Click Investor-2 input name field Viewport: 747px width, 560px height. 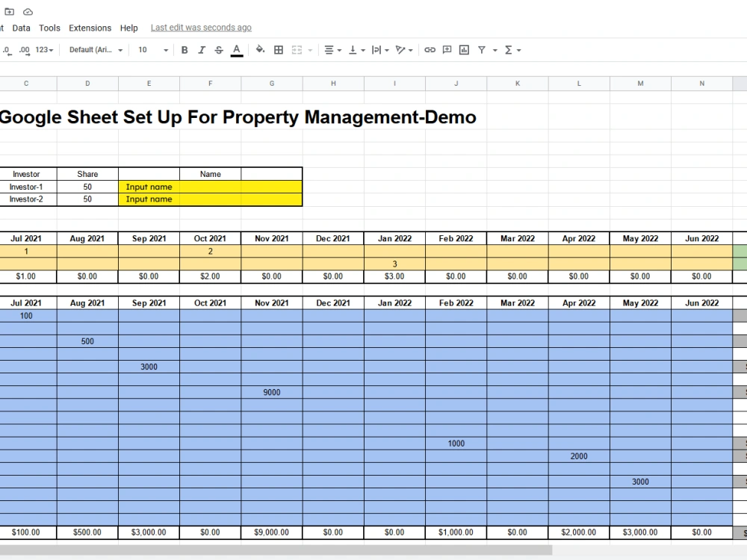(x=210, y=199)
